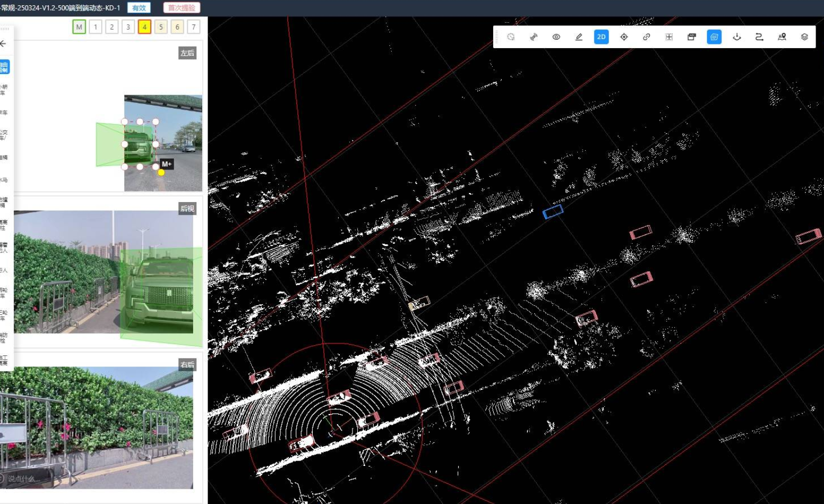Select frame 3
Image resolution: width=824 pixels, height=504 pixels.
(128, 27)
